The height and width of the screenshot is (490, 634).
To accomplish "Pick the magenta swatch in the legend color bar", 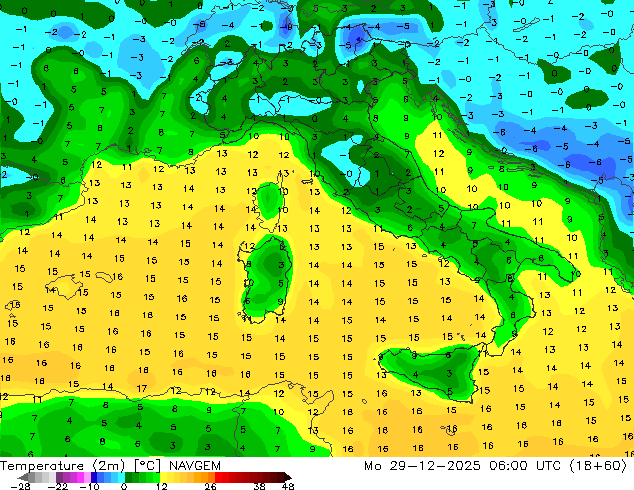I will tap(80, 477).
